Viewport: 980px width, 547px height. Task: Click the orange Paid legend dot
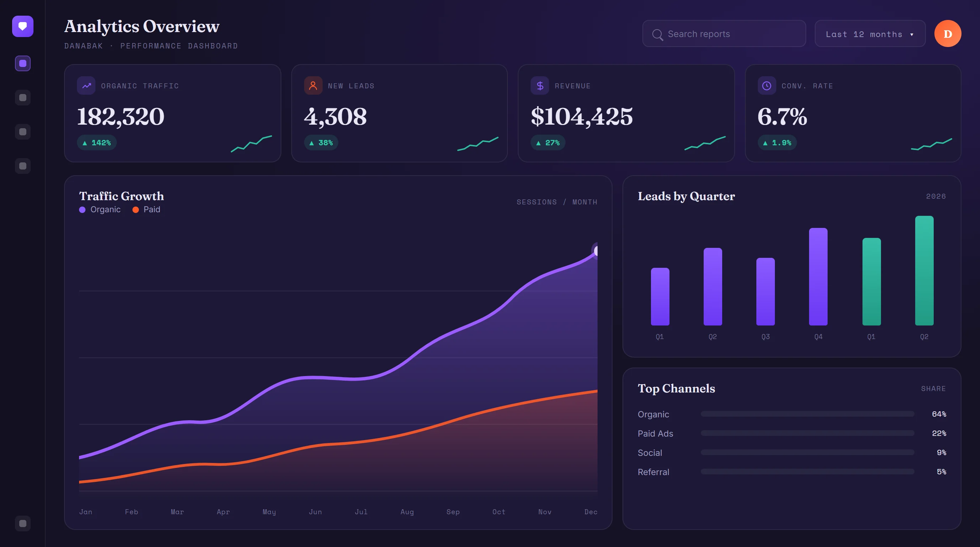(135, 210)
